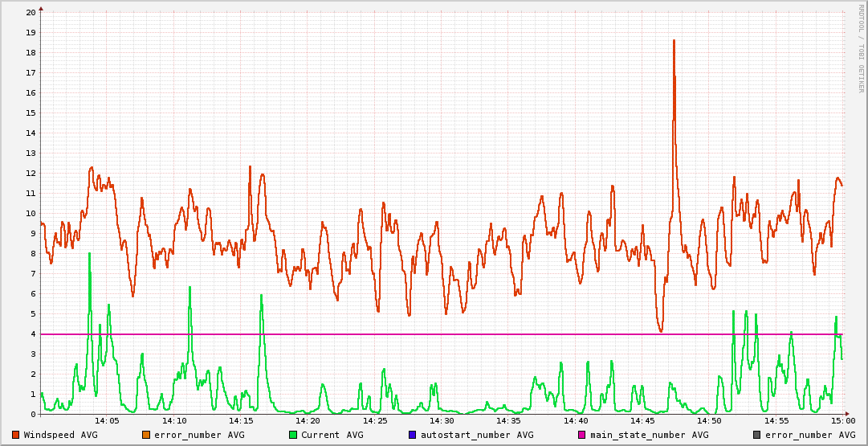Click the 10 value on the y-axis
The width and height of the screenshot is (868, 446).
coord(31,214)
